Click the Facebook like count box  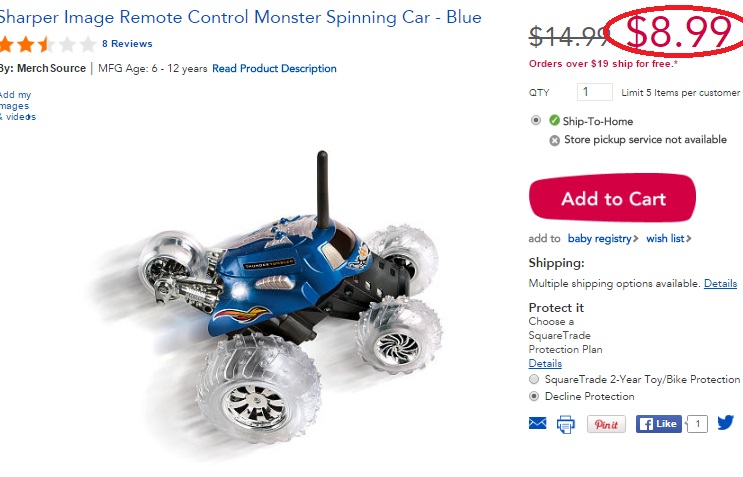pos(697,424)
